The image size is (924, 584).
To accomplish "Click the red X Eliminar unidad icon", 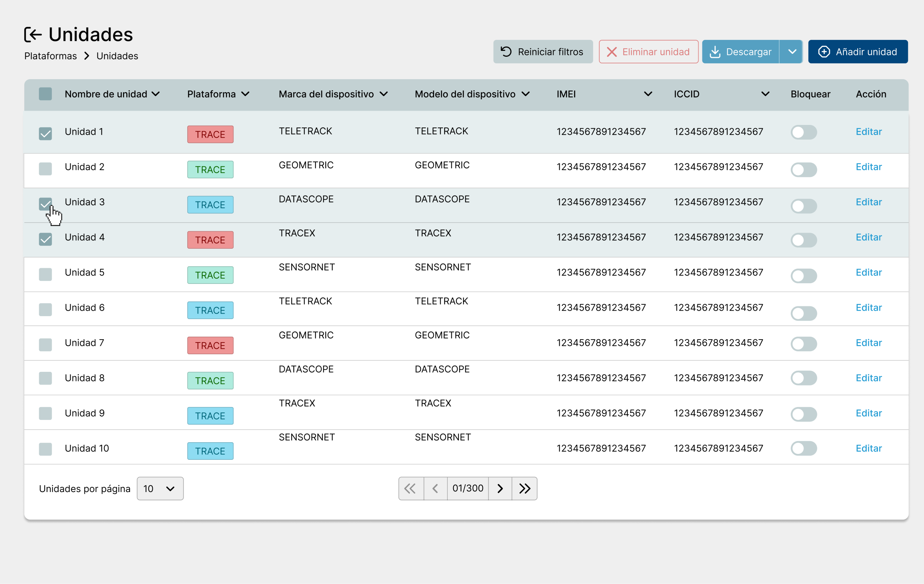I will click(x=611, y=52).
